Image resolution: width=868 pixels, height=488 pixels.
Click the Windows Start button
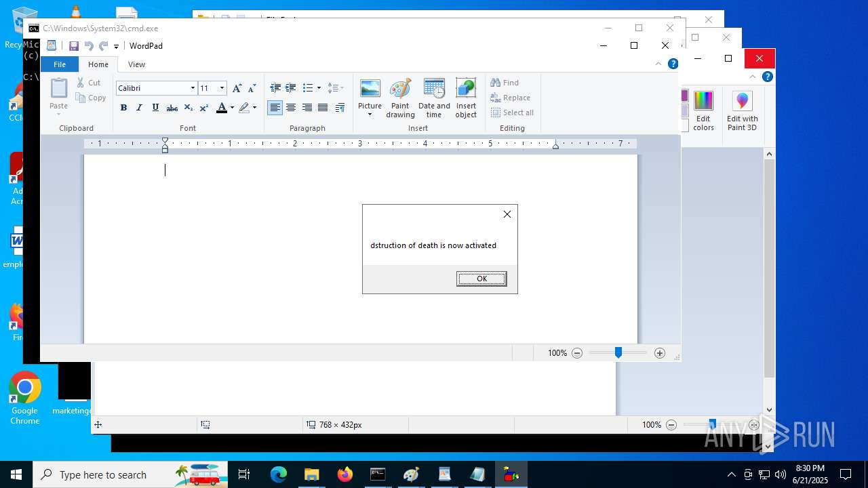[x=16, y=474]
